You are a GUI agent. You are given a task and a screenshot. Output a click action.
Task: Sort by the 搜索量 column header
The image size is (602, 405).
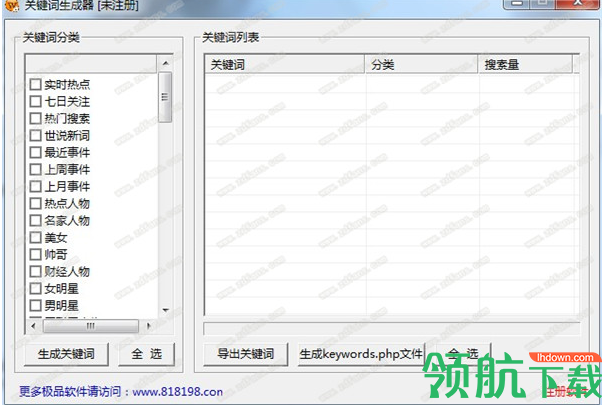coord(525,64)
